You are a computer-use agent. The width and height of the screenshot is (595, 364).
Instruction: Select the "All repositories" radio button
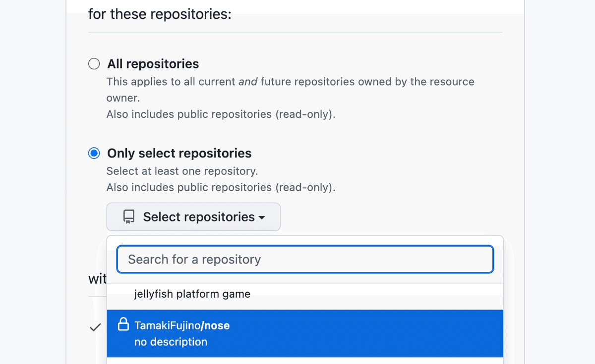click(94, 63)
